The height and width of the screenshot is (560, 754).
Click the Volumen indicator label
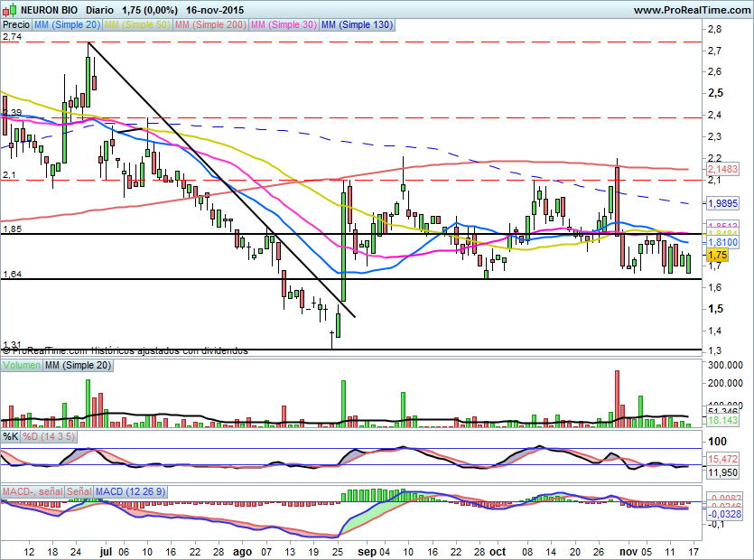(x=21, y=365)
